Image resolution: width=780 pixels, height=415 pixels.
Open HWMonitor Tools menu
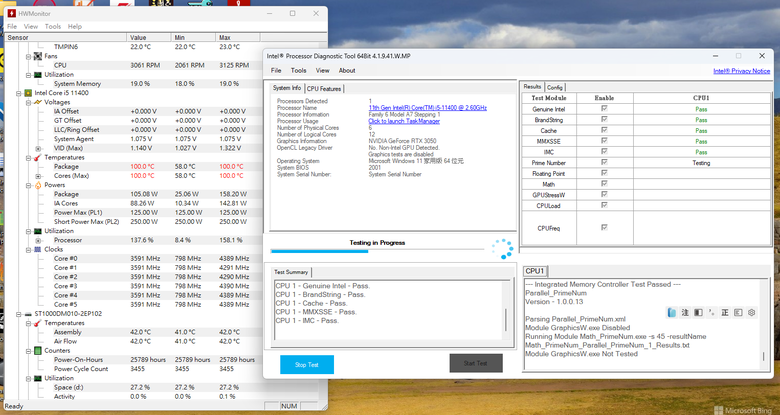pos(53,26)
